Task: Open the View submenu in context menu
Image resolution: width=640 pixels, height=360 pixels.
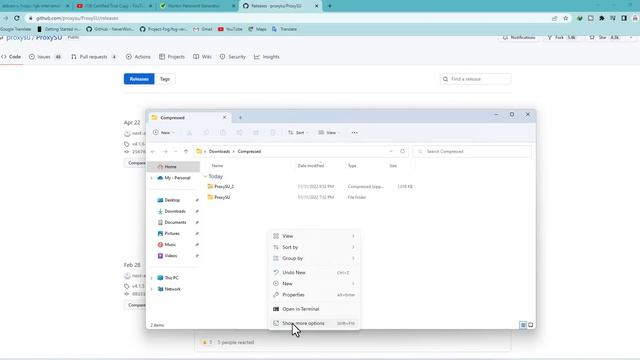Action: pos(313,236)
